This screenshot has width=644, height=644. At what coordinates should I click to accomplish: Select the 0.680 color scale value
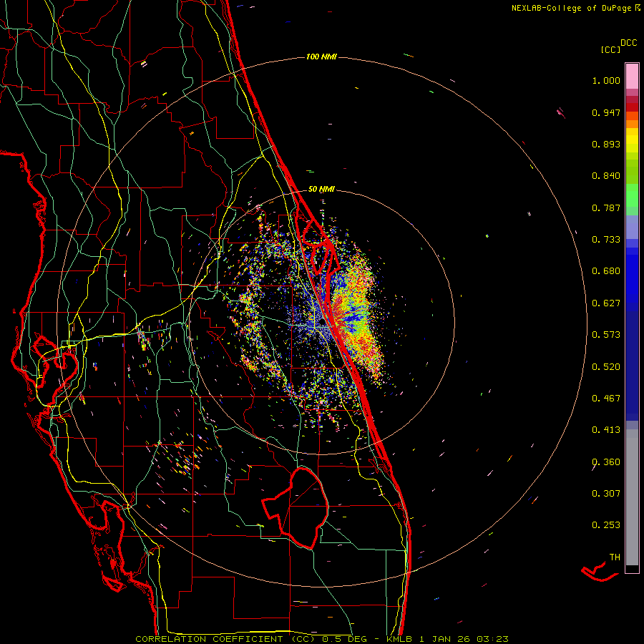click(x=606, y=271)
